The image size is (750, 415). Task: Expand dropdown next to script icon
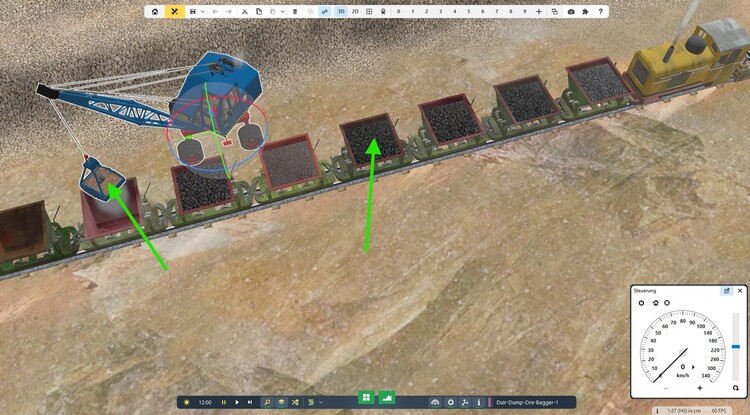click(321, 403)
